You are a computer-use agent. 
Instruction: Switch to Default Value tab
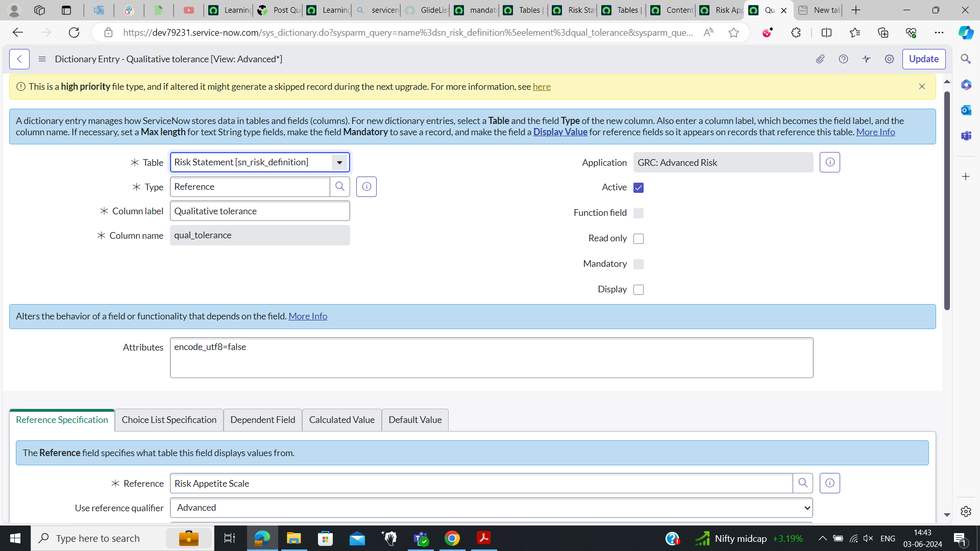click(x=415, y=420)
